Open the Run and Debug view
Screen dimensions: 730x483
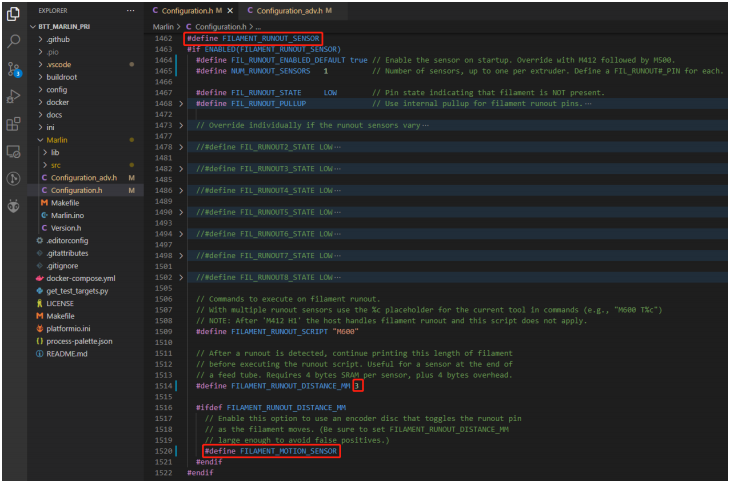pos(13,97)
